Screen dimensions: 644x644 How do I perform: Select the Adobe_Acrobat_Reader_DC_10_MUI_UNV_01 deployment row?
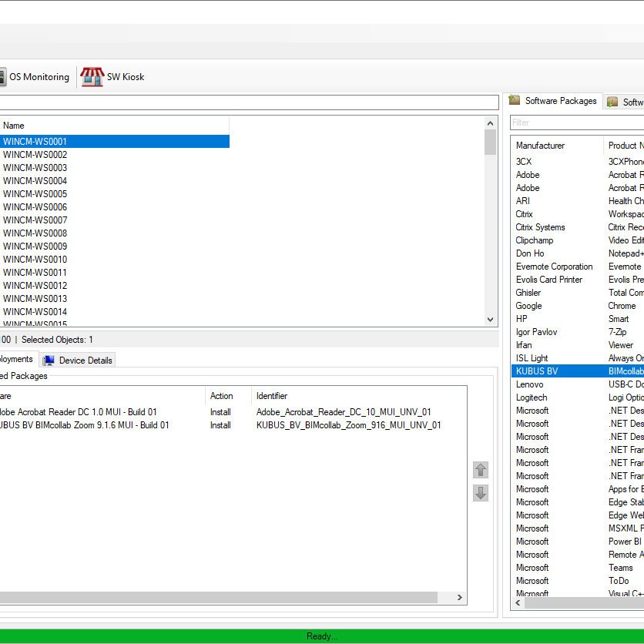point(344,412)
